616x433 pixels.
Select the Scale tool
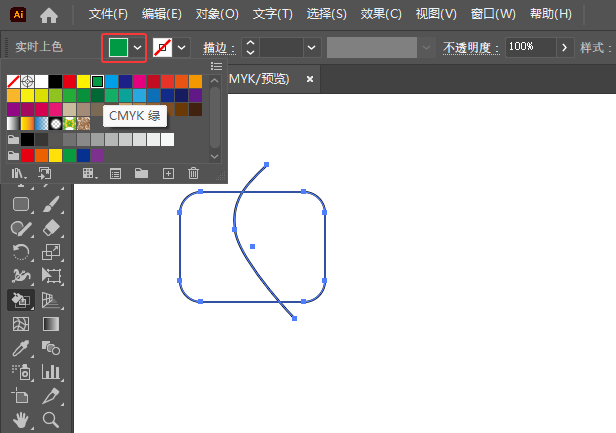pos(51,252)
